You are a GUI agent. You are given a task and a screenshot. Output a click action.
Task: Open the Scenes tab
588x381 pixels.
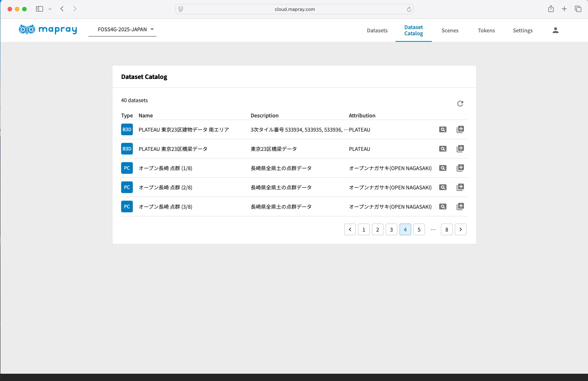click(x=450, y=31)
